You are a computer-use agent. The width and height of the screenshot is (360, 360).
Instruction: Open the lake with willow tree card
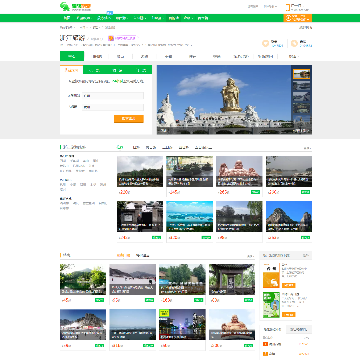239,216
